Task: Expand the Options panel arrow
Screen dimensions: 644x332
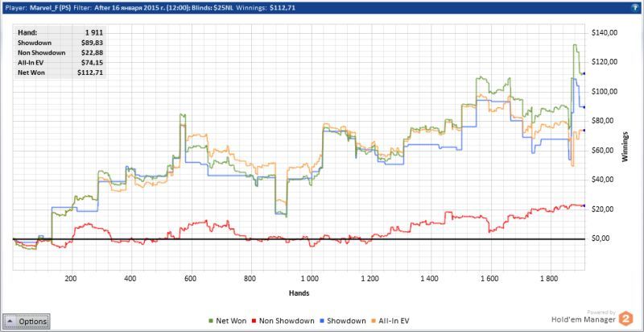Action: (x=10, y=321)
